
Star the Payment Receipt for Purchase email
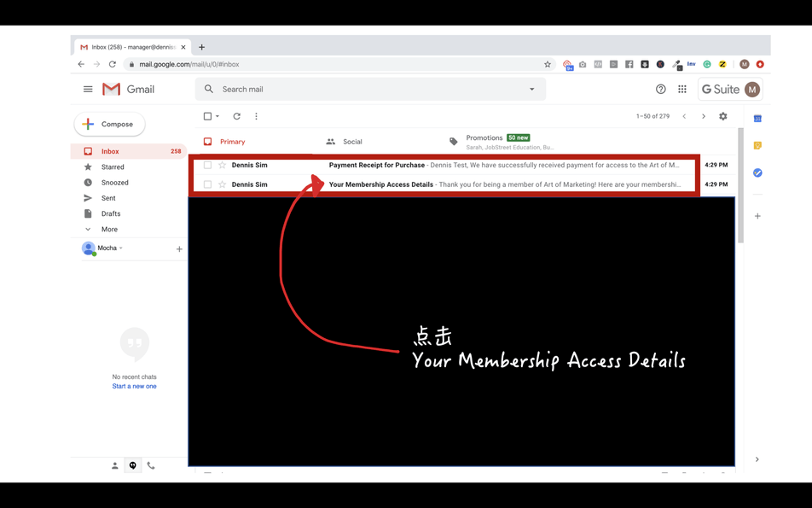pyautogui.click(x=222, y=165)
